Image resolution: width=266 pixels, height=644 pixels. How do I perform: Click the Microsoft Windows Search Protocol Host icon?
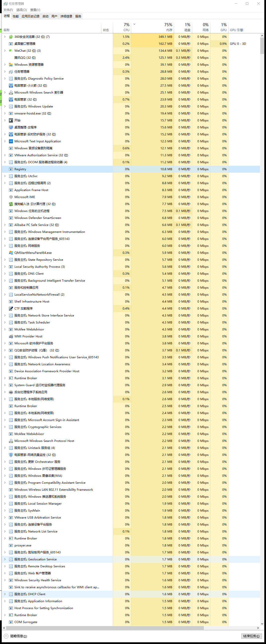coord(11,441)
